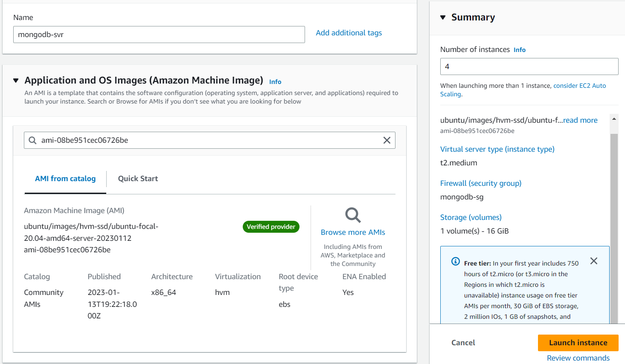The height and width of the screenshot is (364, 625).
Task: Open the Browse more AMIs link
Action: 353,232
